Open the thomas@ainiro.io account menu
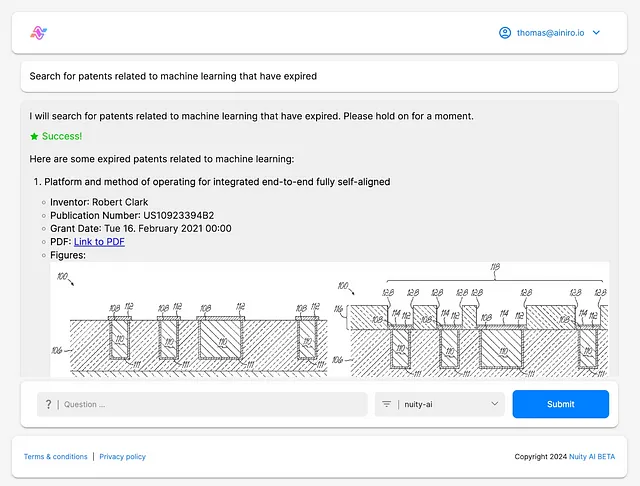This screenshot has height=486, width=640. [549, 33]
